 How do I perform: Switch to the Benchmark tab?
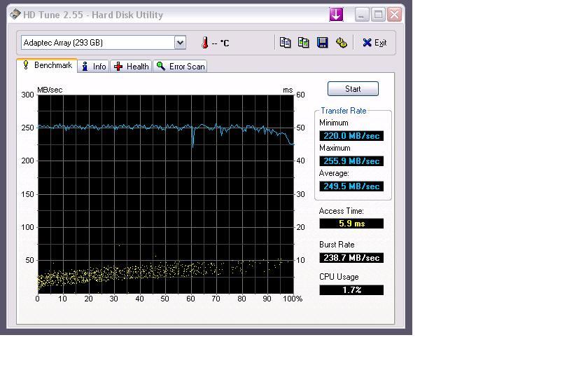tap(48, 65)
